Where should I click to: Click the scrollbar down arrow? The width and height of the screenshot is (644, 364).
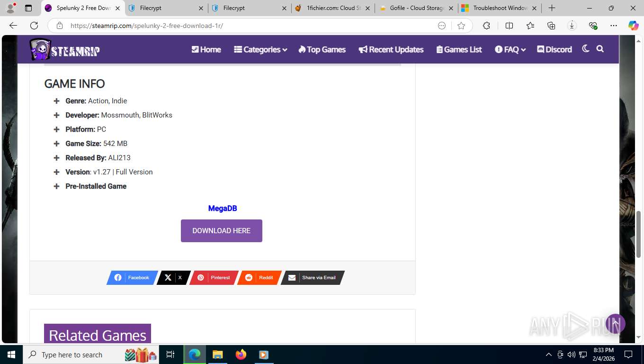tap(638, 337)
